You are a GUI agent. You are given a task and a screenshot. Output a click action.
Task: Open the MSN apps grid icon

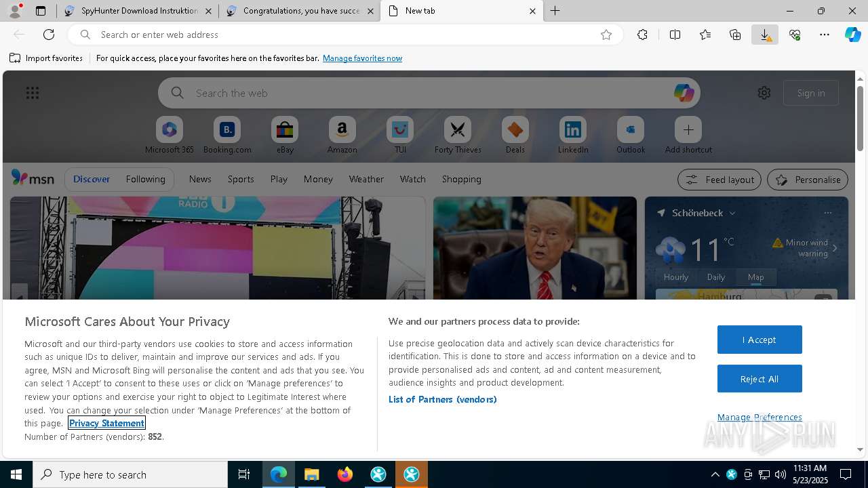coord(33,93)
